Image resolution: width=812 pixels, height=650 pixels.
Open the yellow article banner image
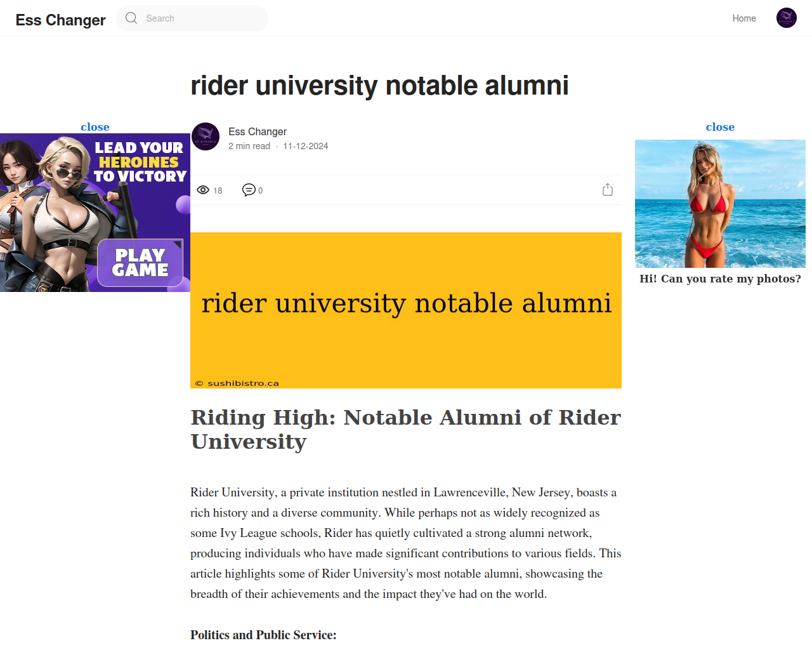point(406,310)
